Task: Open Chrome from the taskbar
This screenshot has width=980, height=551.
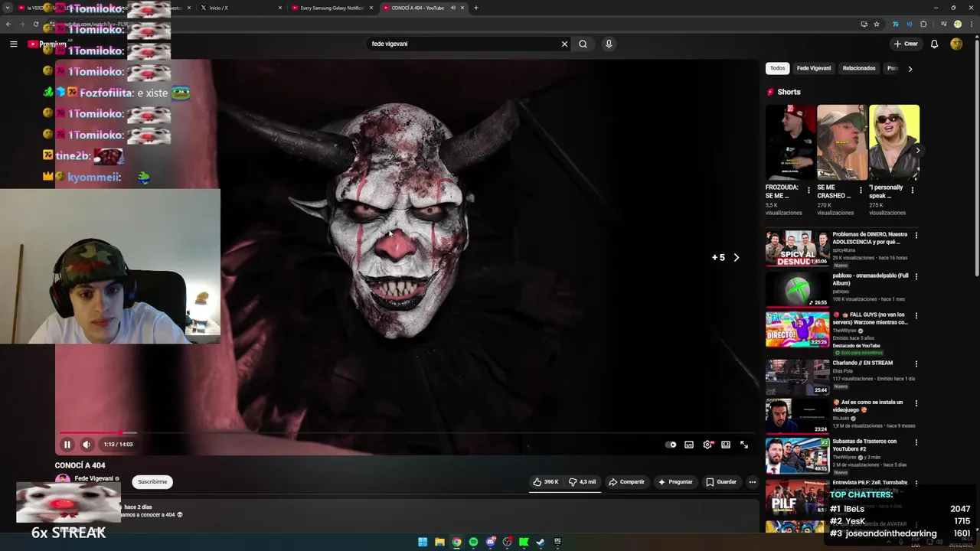Action: click(x=456, y=542)
